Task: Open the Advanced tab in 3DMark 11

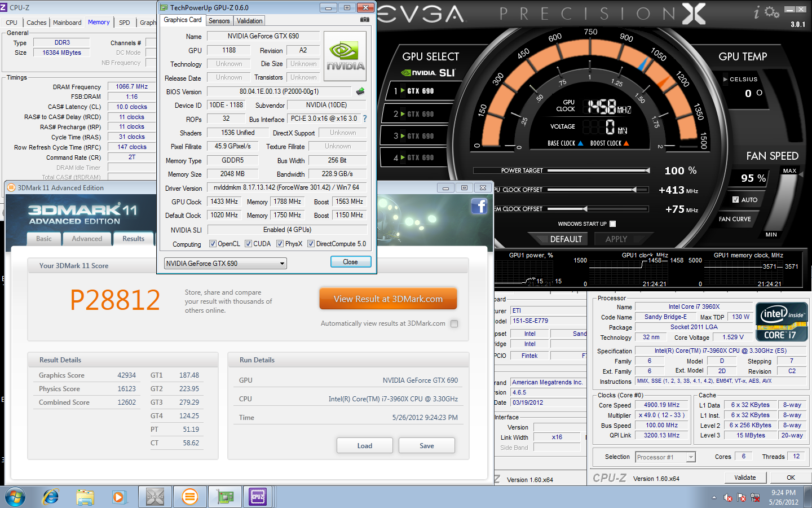Action: pos(87,239)
